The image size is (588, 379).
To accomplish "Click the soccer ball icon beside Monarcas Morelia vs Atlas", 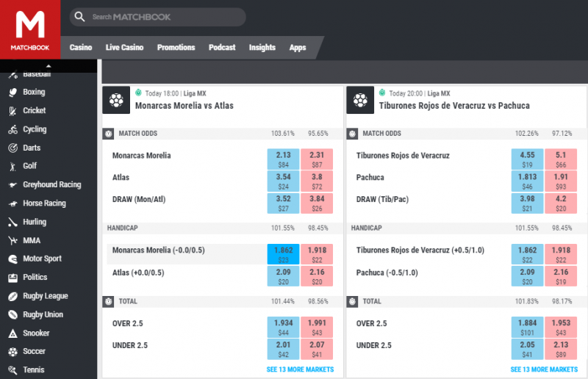I will pyautogui.click(x=115, y=99).
